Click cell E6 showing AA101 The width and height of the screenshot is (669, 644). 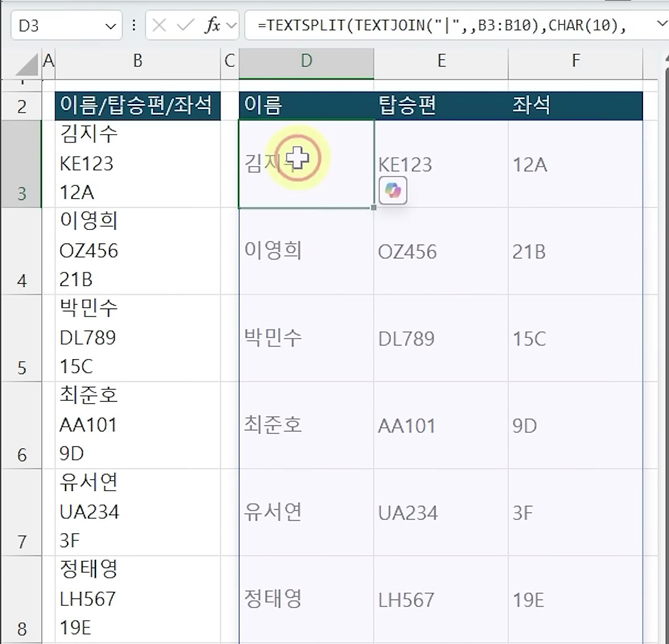click(x=441, y=425)
